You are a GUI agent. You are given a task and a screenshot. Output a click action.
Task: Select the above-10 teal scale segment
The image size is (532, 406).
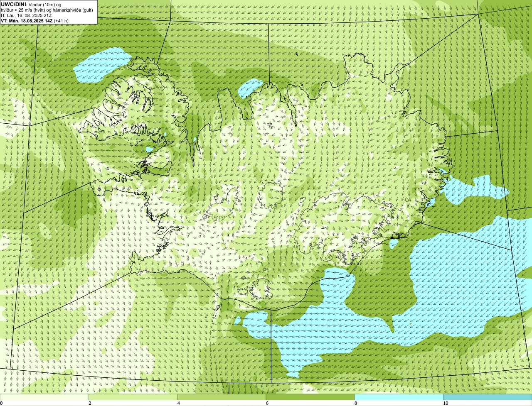pyautogui.click(x=488, y=397)
